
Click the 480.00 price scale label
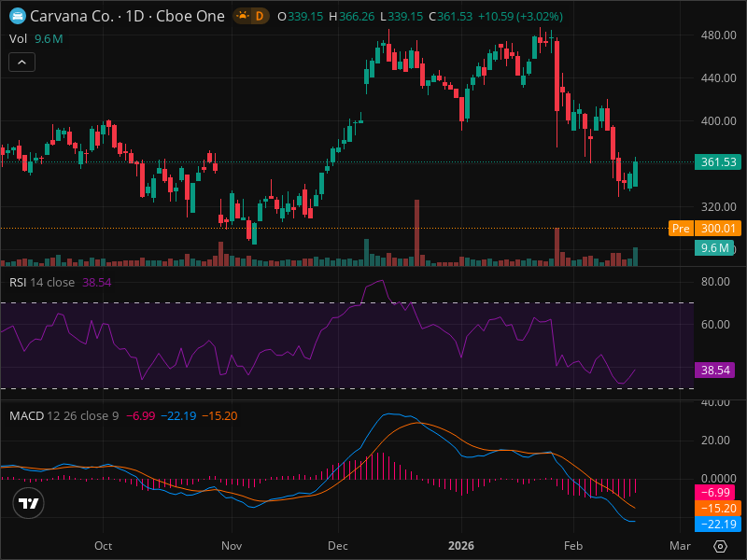(718, 35)
